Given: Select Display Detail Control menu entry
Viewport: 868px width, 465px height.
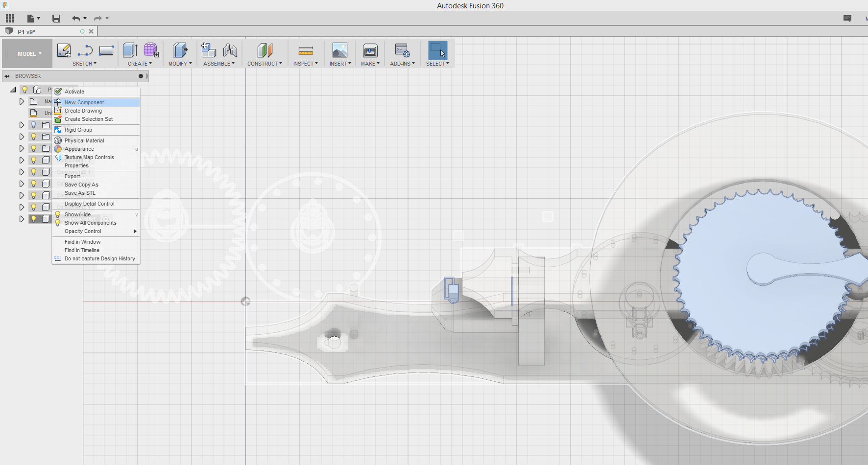Looking at the screenshot, I should (96, 204).
